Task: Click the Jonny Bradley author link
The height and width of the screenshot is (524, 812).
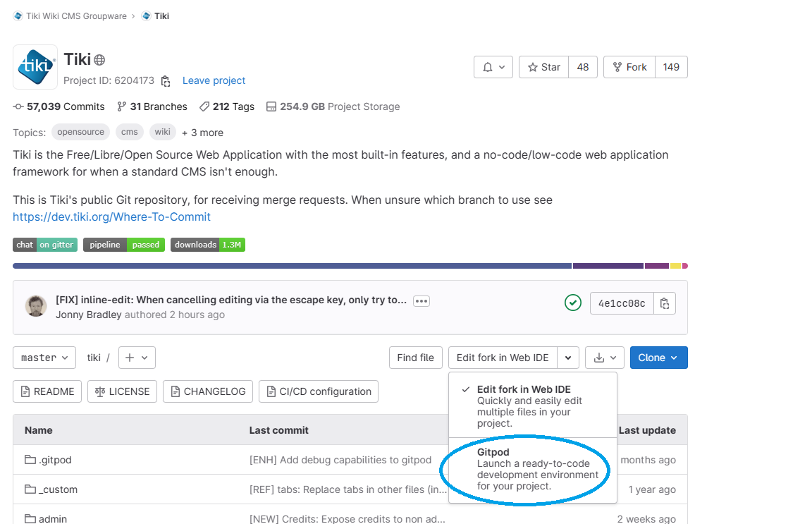Action: [89, 315]
